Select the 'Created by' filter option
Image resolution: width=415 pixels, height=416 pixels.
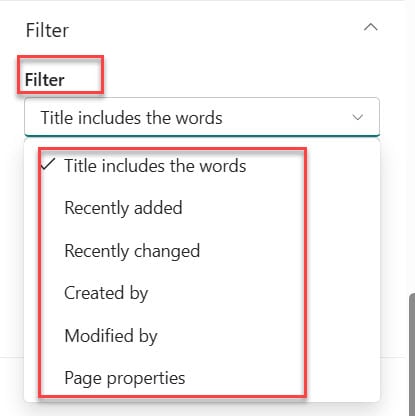[202, 293]
